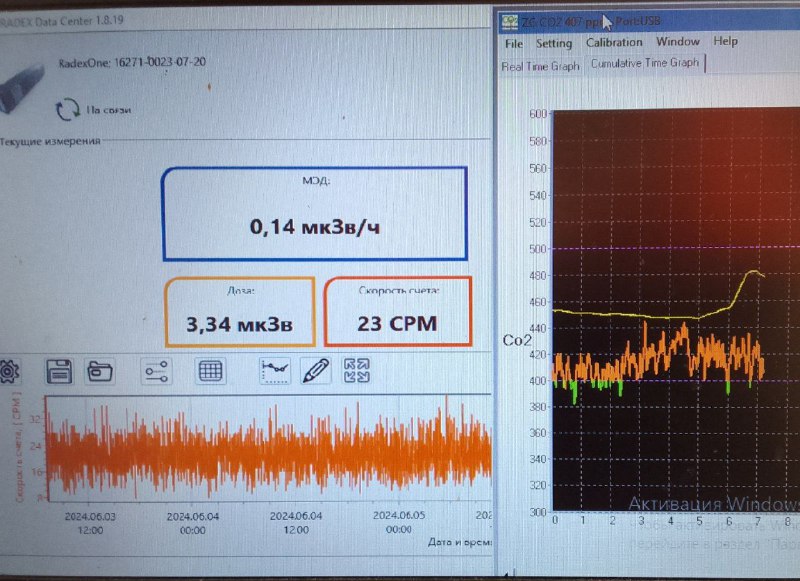800x581 pixels.
Task: Click the ZG CO2 window title icon
Action: [x=510, y=22]
